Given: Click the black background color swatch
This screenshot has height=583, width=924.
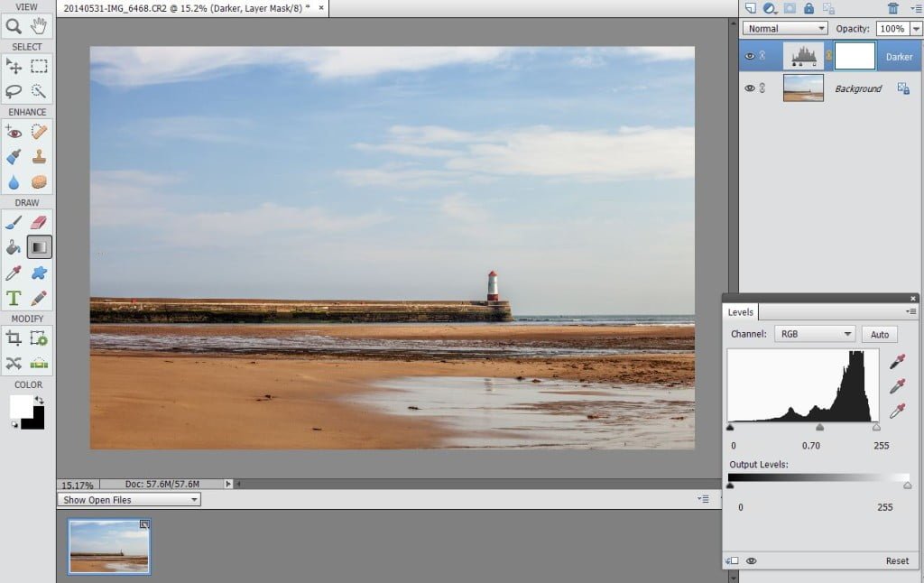Looking at the screenshot, I should (x=37, y=421).
